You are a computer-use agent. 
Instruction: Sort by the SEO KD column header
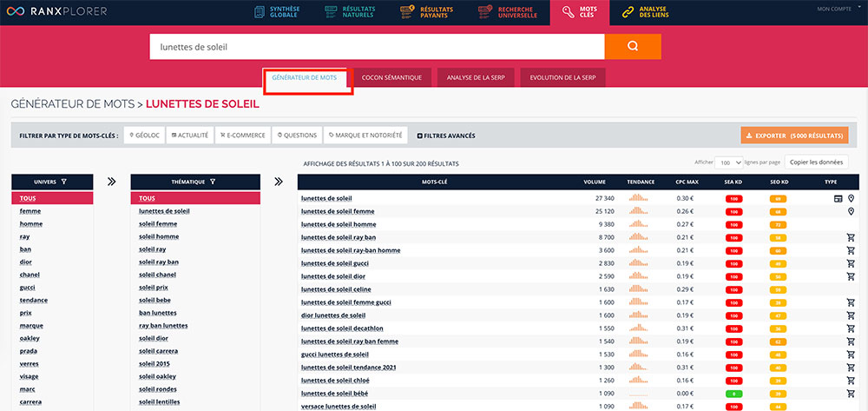click(x=779, y=182)
